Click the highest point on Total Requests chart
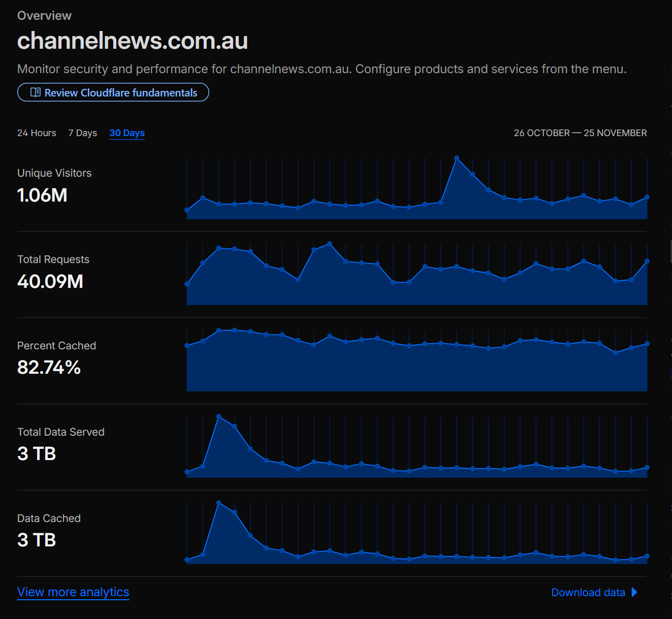Image resolution: width=672 pixels, height=619 pixels. click(330, 244)
